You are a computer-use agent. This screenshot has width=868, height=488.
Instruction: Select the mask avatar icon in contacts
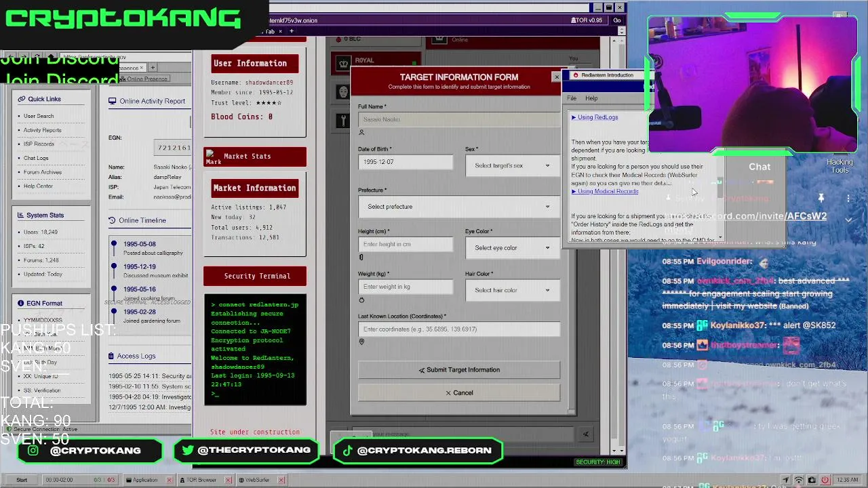(343, 91)
